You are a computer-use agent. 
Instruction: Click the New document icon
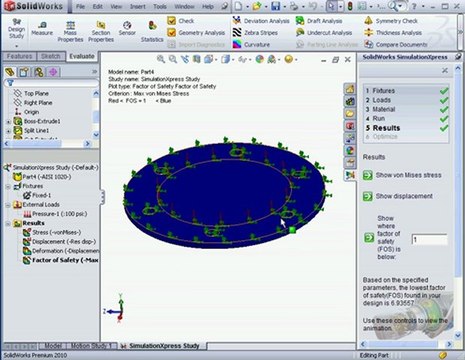(238, 6)
